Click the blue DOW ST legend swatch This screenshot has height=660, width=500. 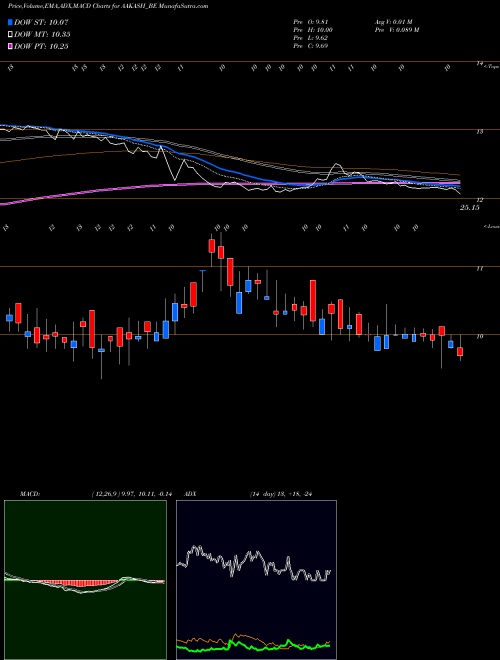[10, 22]
